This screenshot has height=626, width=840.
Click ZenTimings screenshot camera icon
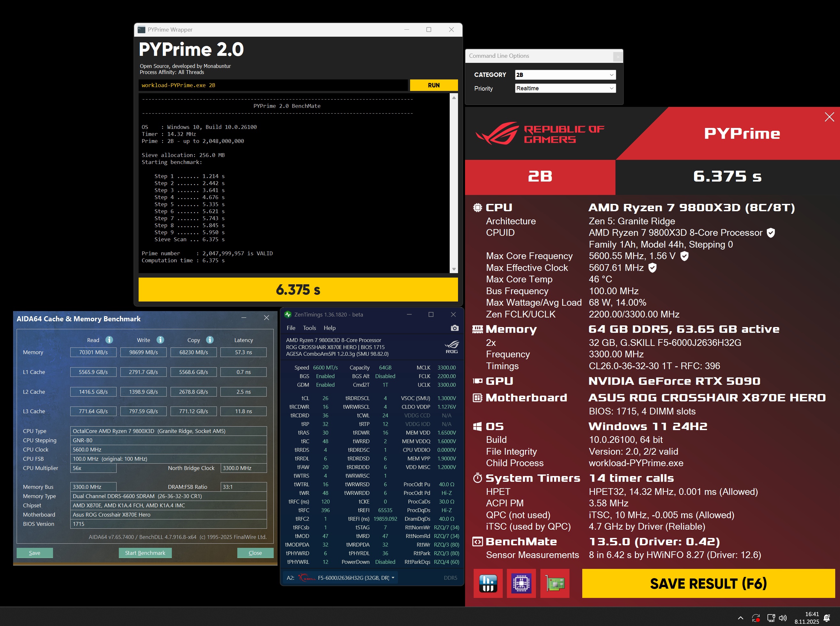pyautogui.click(x=454, y=328)
